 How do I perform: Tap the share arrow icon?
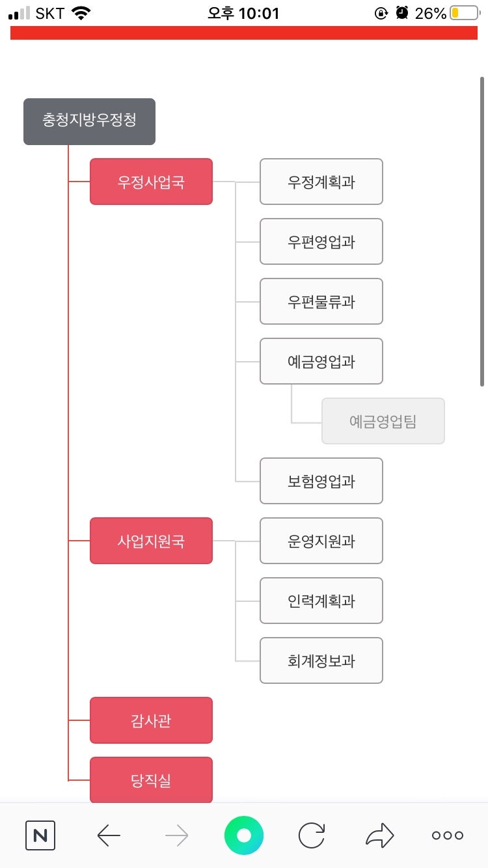pos(379,835)
